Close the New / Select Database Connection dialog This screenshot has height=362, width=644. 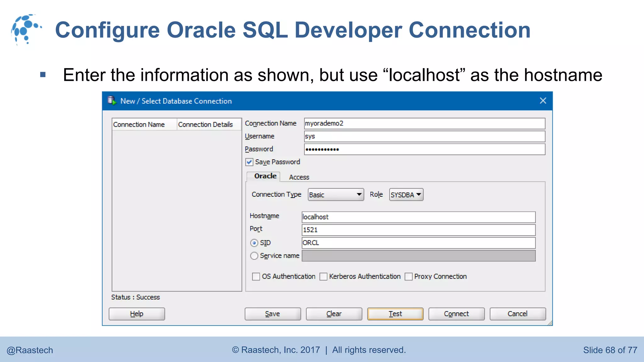[543, 101]
